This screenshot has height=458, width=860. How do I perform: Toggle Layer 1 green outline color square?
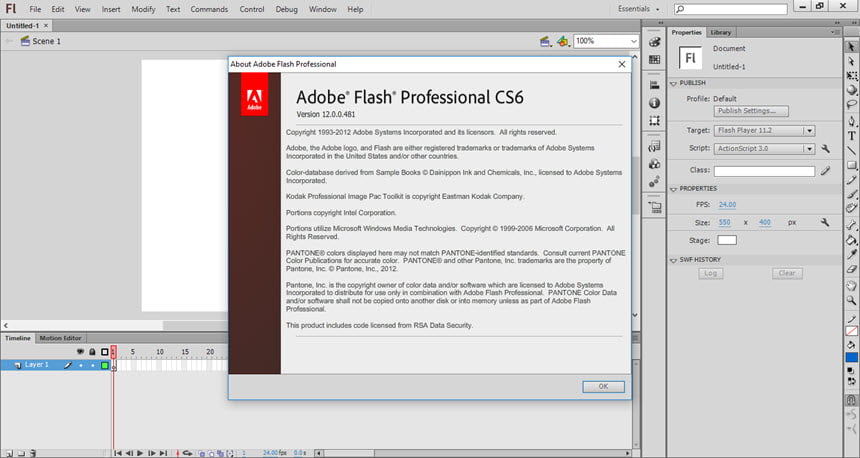click(x=105, y=365)
